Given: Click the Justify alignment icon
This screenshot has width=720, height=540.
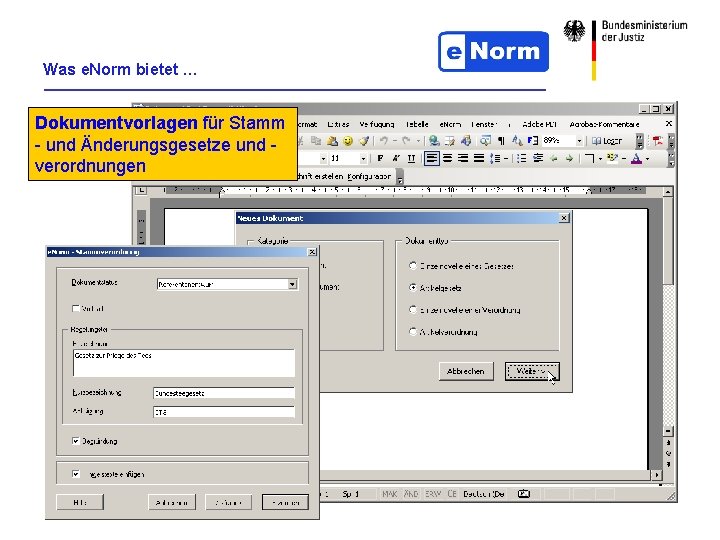Looking at the screenshot, I should point(479,158).
